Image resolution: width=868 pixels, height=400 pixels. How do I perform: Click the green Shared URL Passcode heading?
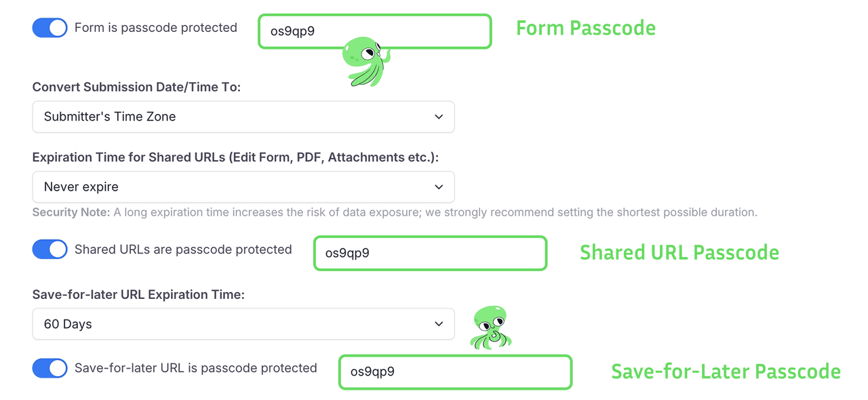tap(679, 253)
